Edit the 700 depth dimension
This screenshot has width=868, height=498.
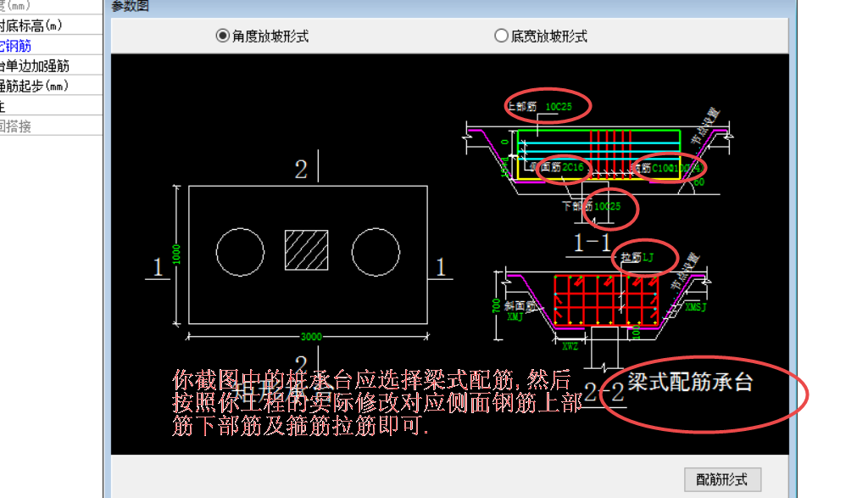coord(496,305)
